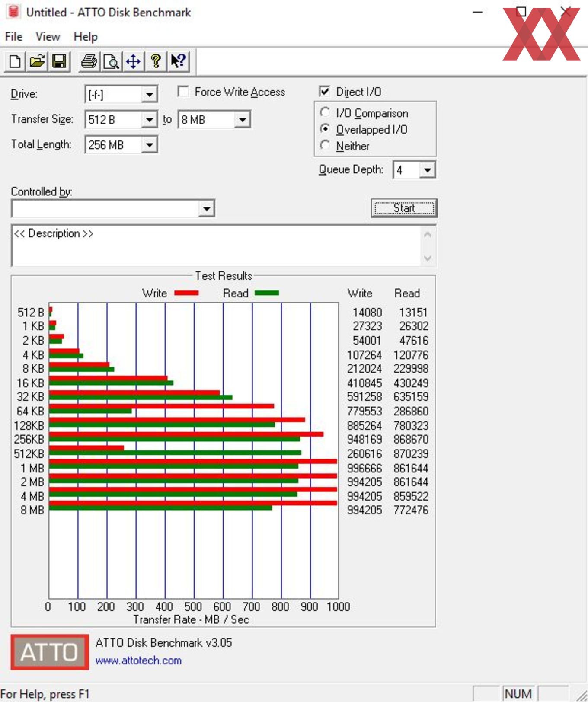
Task: Open the File menu
Action: tap(14, 37)
